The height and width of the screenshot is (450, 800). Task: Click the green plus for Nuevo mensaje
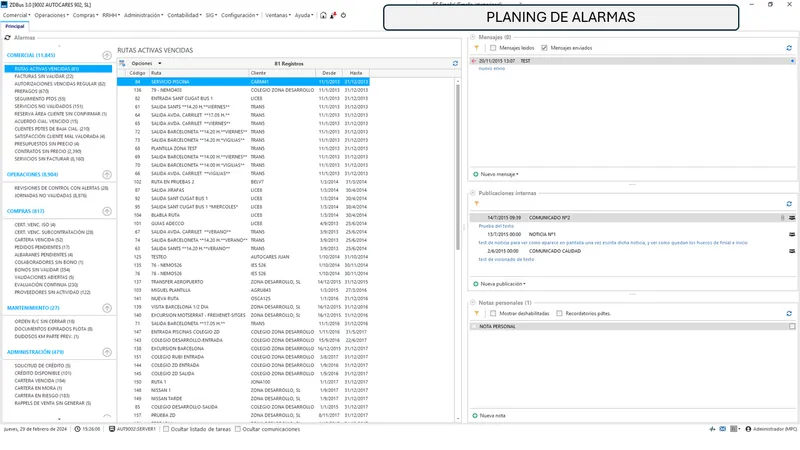pos(476,174)
